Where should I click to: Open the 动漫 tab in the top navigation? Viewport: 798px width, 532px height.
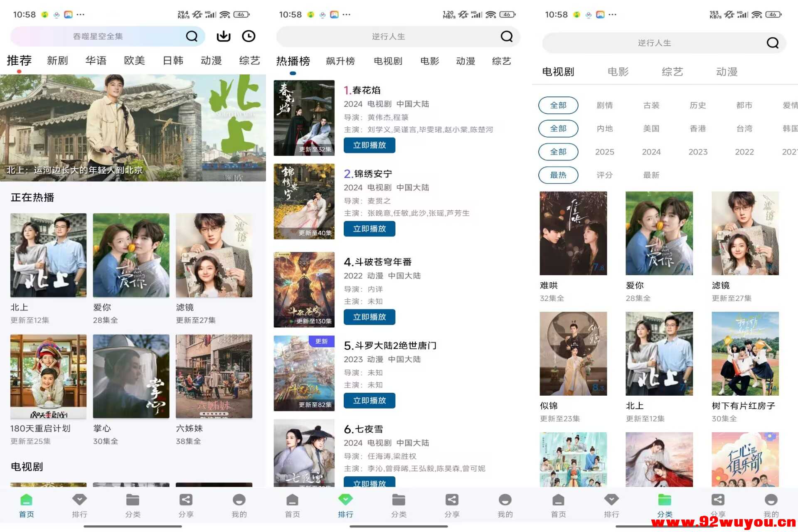[211, 61]
